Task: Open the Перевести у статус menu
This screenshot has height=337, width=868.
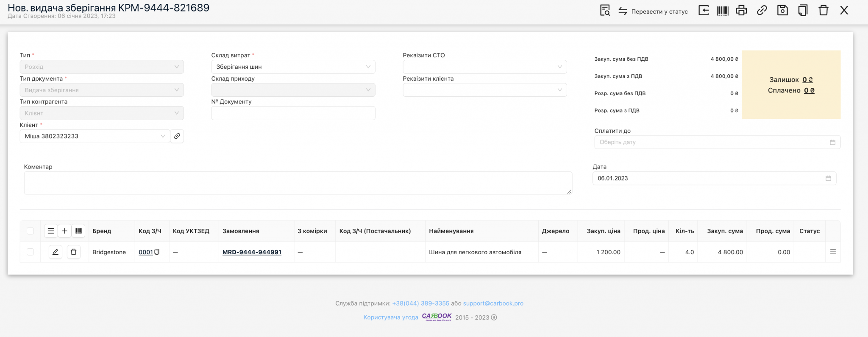Action: coord(653,11)
